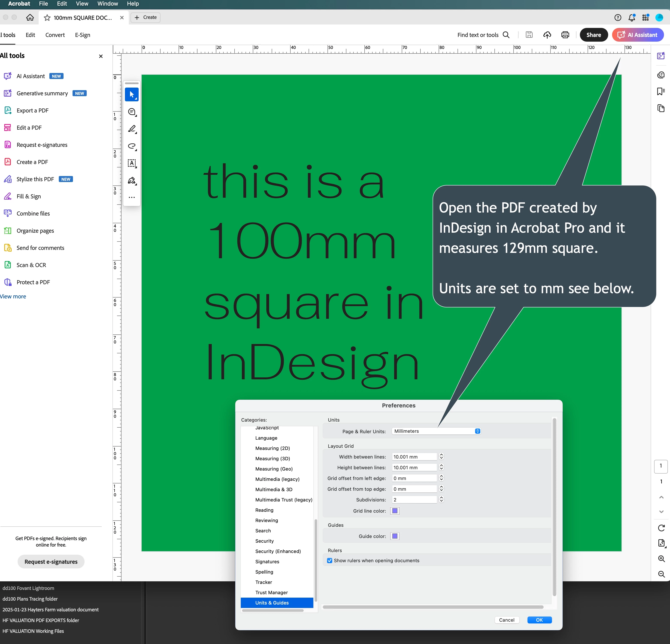This screenshot has width=670, height=644.
Task: Select the arrow selection tool
Action: 132,94
